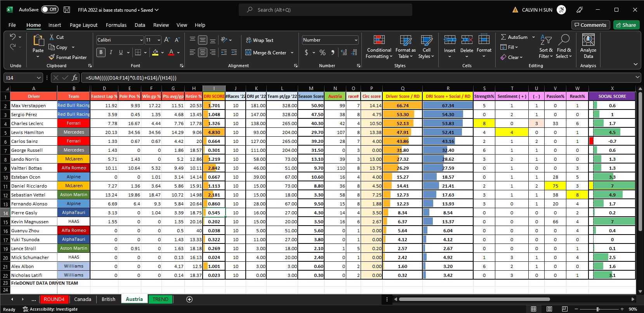Click Insert Function fx icon

pos(75,78)
